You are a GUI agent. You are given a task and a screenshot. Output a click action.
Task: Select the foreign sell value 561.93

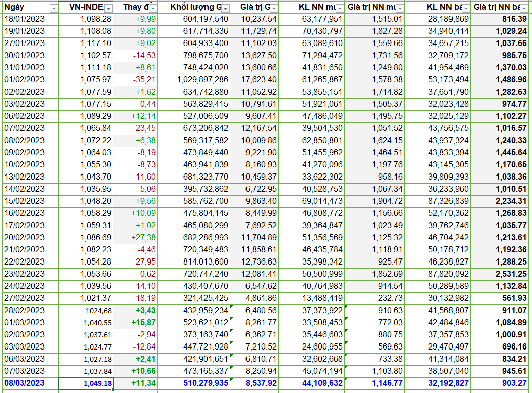[500, 298]
